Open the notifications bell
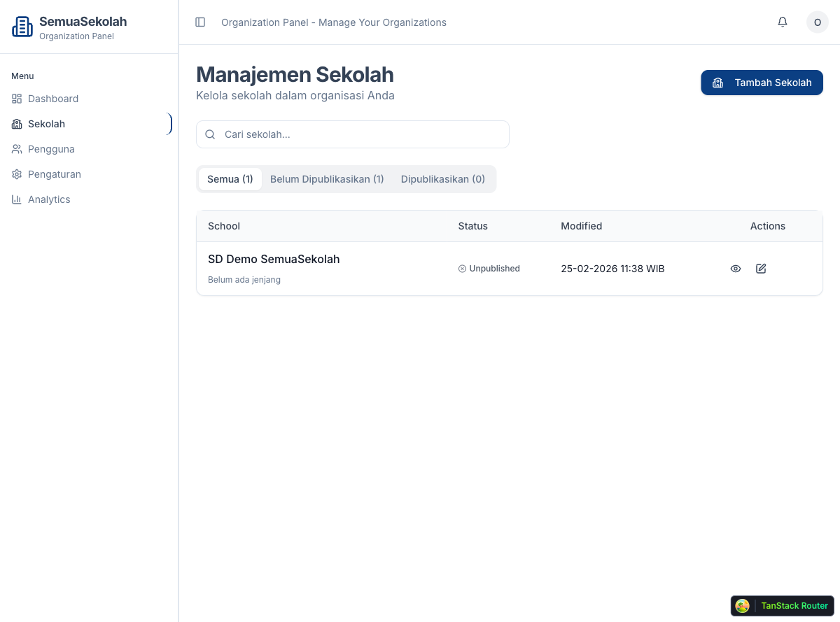The image size is (840, 622). 783,22
